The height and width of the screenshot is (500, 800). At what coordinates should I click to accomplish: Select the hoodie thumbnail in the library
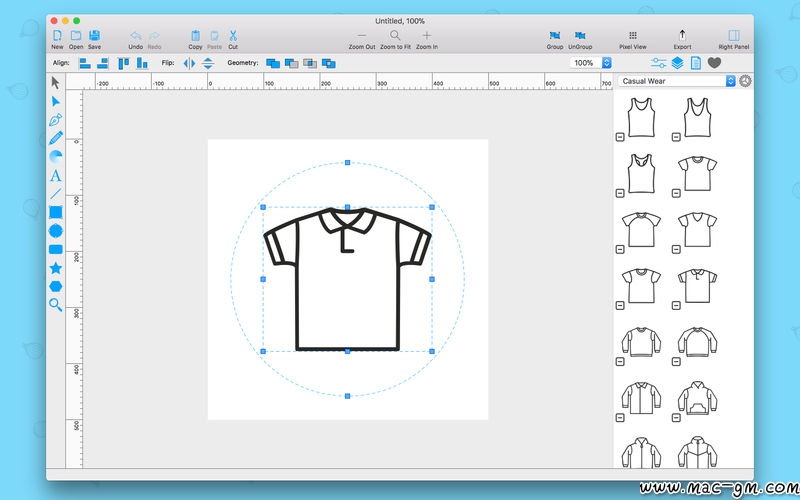pos(696,399)
